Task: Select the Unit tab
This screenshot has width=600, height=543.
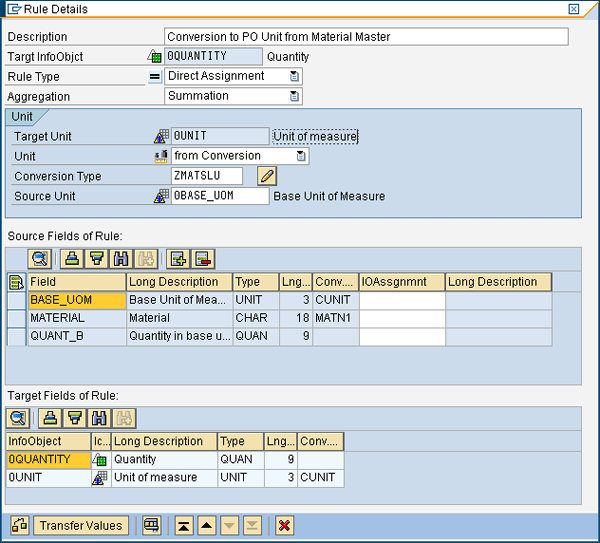Action: [23, 117]
